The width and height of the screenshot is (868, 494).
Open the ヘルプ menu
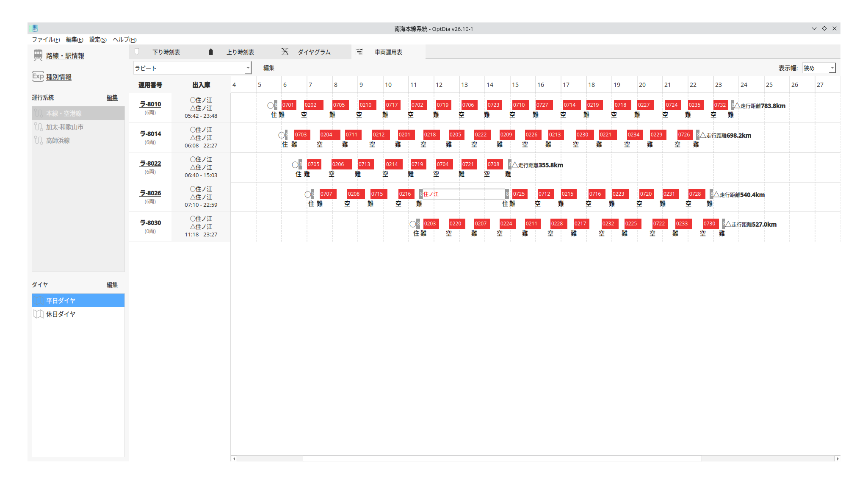pos(124,39)
